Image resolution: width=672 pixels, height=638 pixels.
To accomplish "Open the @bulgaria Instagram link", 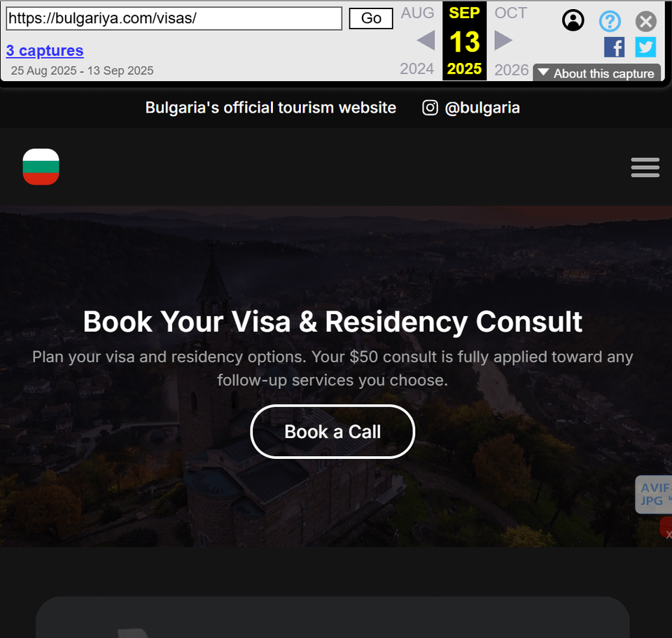I will pyautogui.click(x=482, y=108).
